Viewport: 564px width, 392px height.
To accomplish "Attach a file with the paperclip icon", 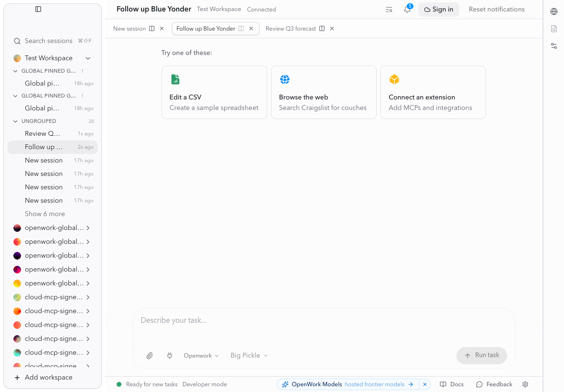I will 150,356.
